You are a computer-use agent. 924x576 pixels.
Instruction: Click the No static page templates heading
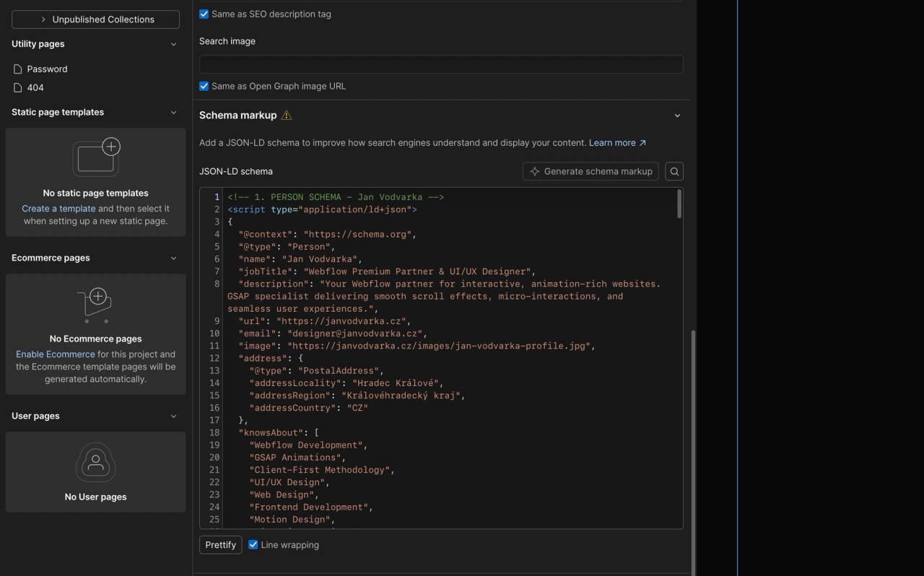pyautogui.click(x=96, y=193)
